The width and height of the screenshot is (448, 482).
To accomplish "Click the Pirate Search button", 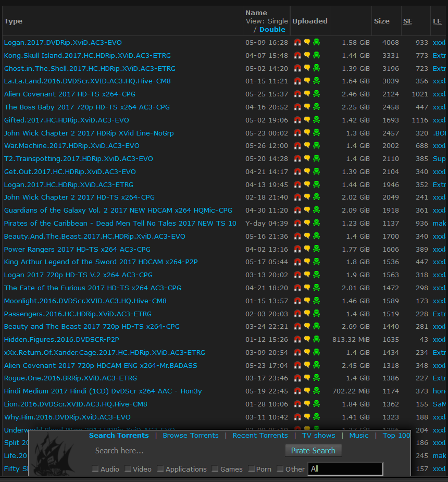I will coord(314,451).
